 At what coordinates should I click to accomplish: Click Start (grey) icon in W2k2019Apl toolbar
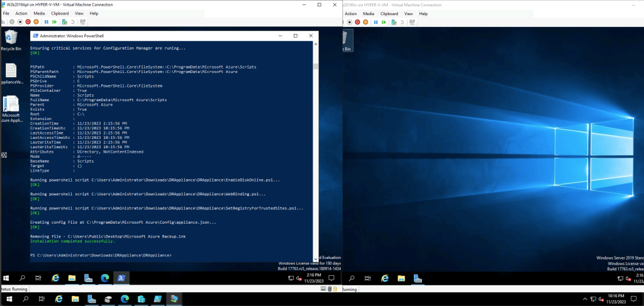[x=12, y=22]
